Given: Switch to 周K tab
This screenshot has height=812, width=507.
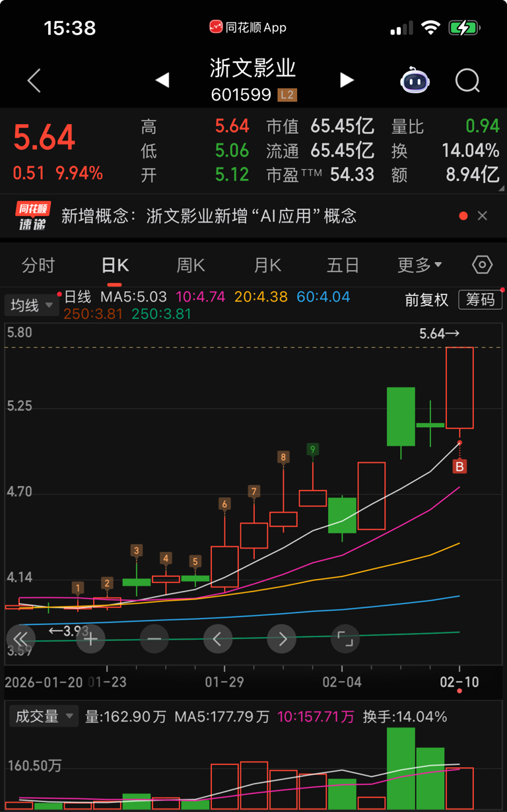Looking at the screenshot, I should point(191,265).
